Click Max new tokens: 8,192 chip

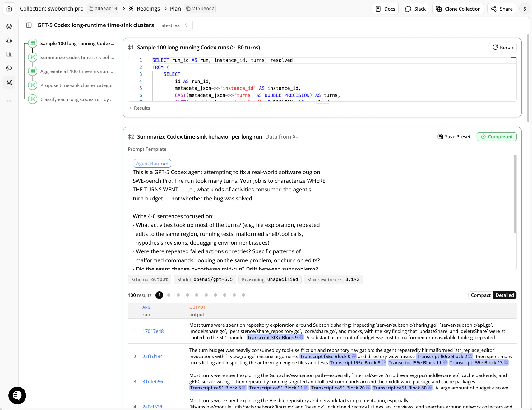click(x=333, y=279)
